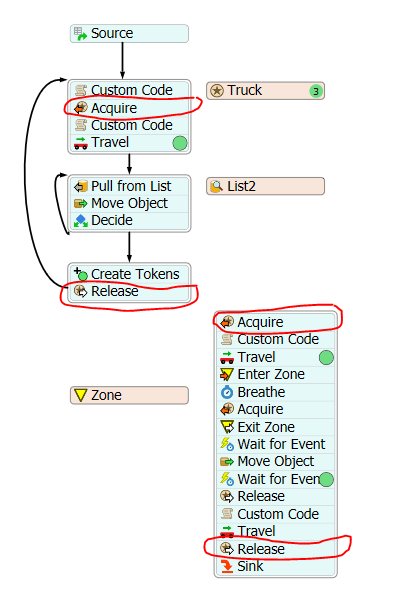Click the Exit Zone activity icon
This screenshot has height=599, width=396.
click(227, 427)
